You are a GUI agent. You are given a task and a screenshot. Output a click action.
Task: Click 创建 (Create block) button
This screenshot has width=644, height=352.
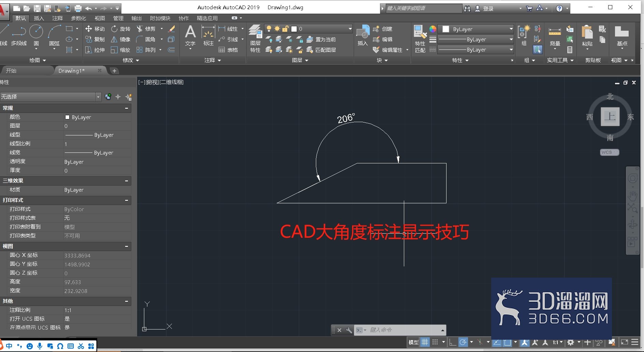(383, 29)
